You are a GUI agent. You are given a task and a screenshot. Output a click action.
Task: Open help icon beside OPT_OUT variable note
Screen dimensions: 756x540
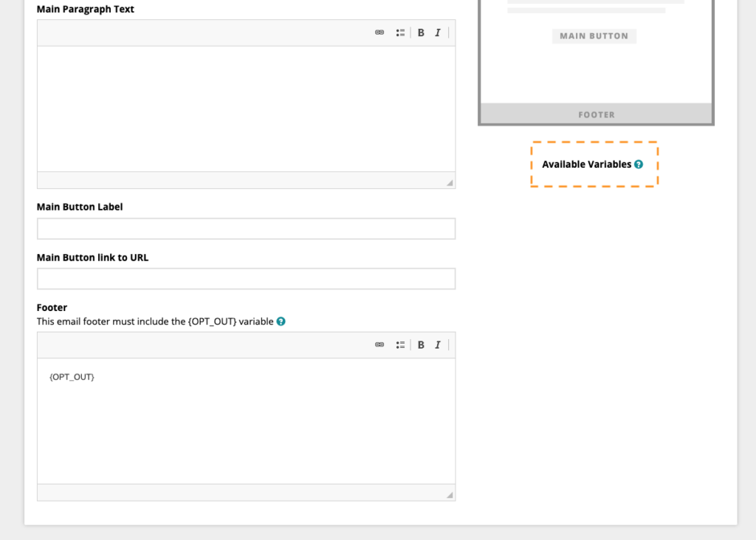pos(281,321)
